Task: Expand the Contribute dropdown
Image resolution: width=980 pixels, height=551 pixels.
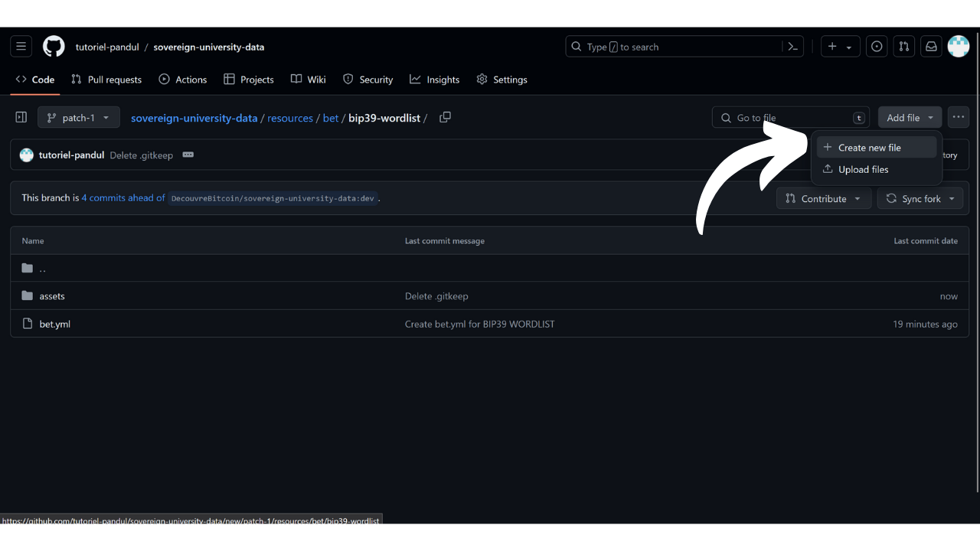Action: pos(823,198)
